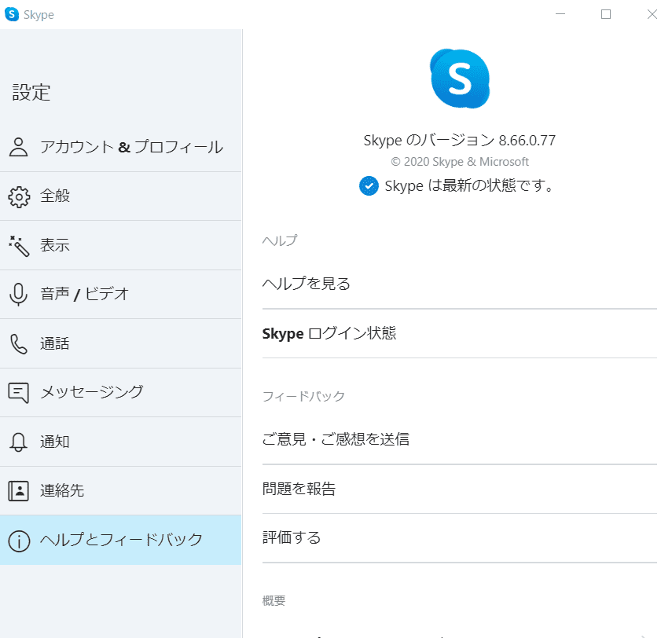Click the chat bubble icon for メッセージング

coord(19,392)
